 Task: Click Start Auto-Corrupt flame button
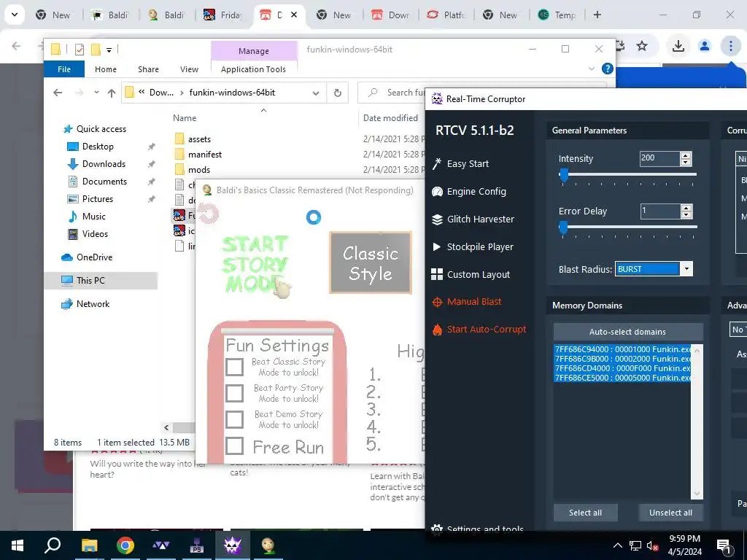pyautogui.click(x=479, y=329)
